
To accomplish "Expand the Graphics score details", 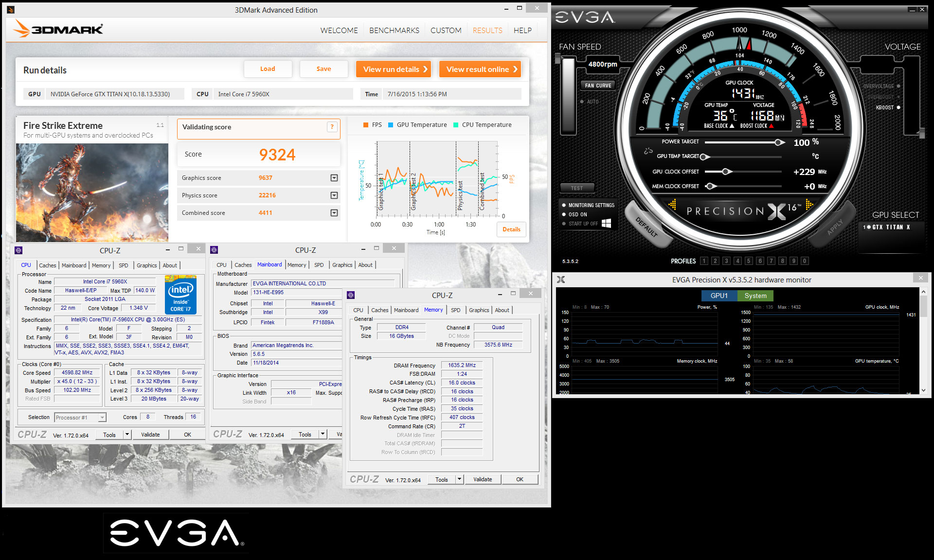I will [x=334, y=178].
